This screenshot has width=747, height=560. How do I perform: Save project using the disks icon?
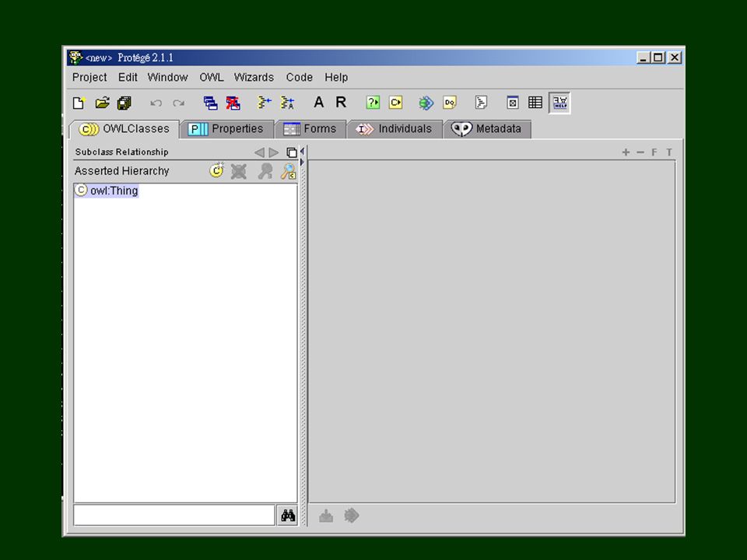point(124,103)
